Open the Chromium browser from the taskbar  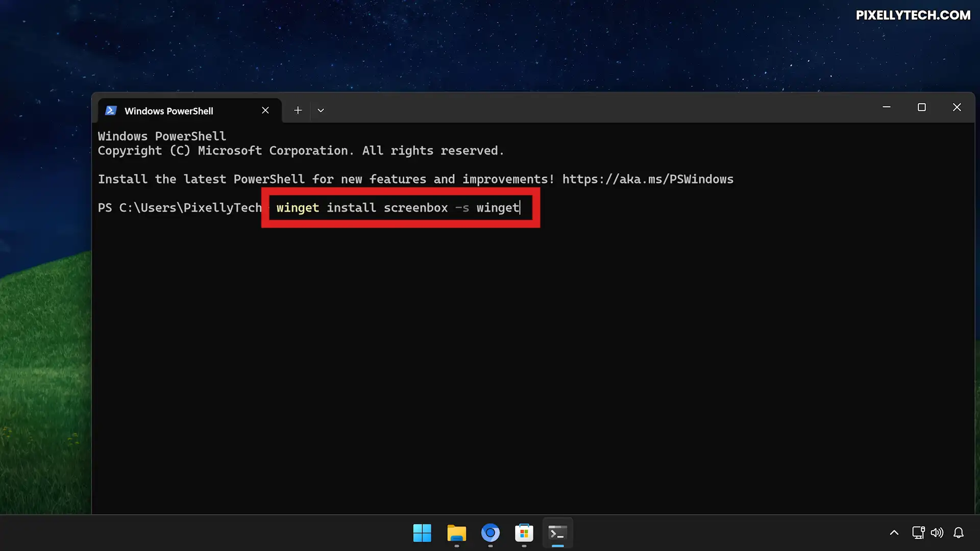point(491,533)
